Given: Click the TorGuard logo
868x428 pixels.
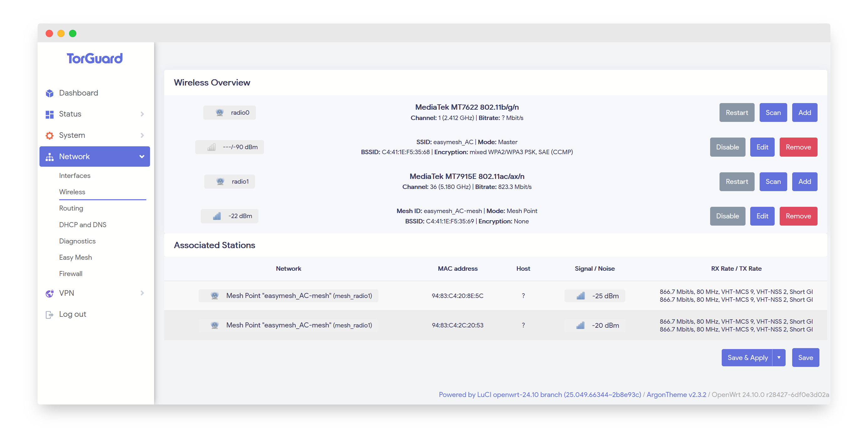Looking at the screenshot, I should tap(95, 58).
